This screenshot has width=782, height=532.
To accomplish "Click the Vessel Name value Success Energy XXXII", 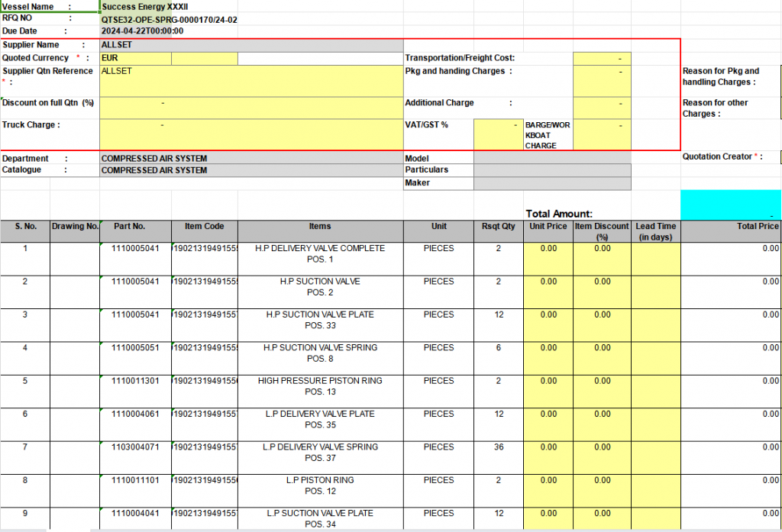I will coord(168,6).
